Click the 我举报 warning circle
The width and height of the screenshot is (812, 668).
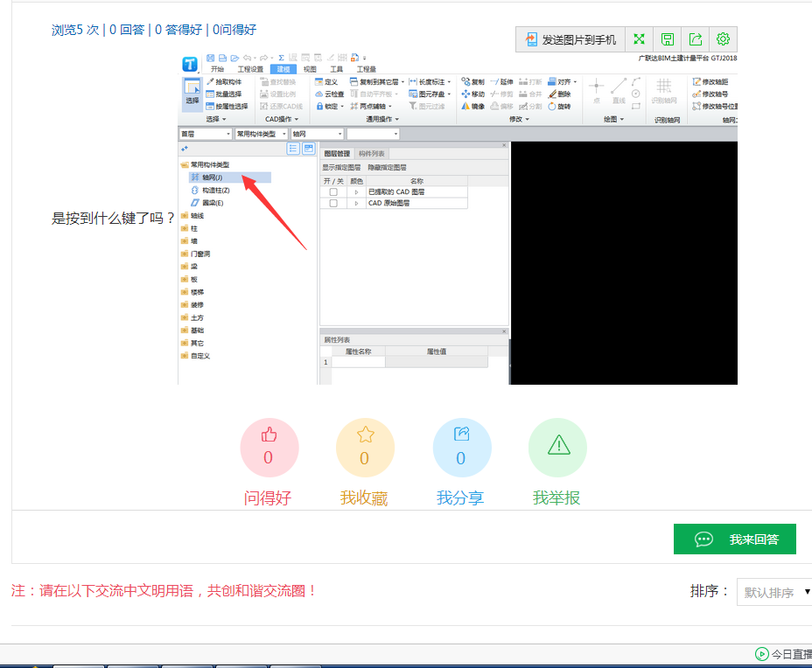[557, 447]
